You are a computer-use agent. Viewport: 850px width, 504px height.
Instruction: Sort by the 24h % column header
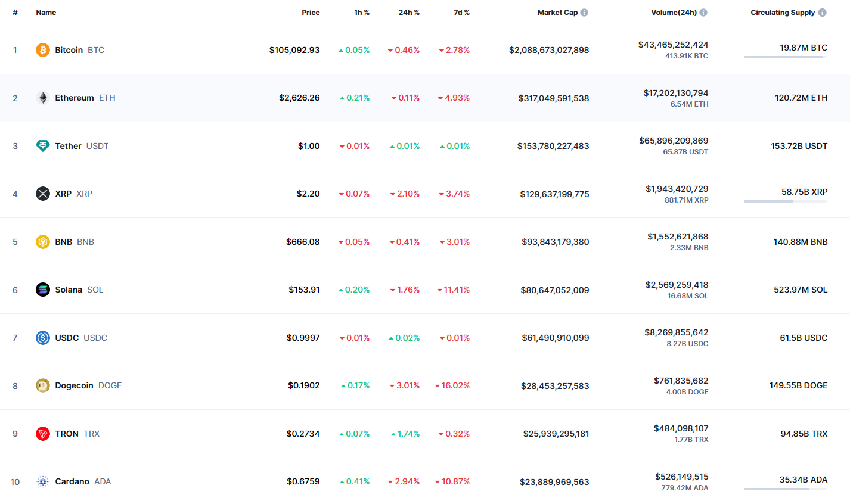[x=409, y=13]
